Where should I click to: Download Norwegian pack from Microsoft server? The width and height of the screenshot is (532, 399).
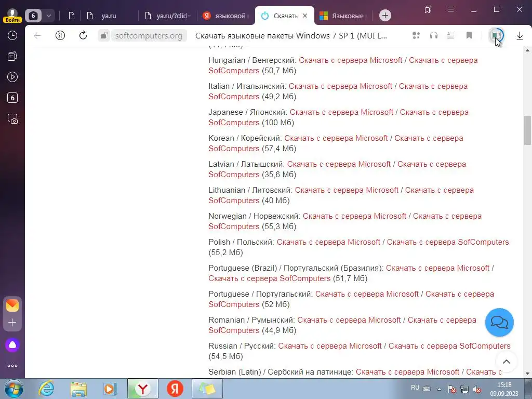[x=354, y=216]
